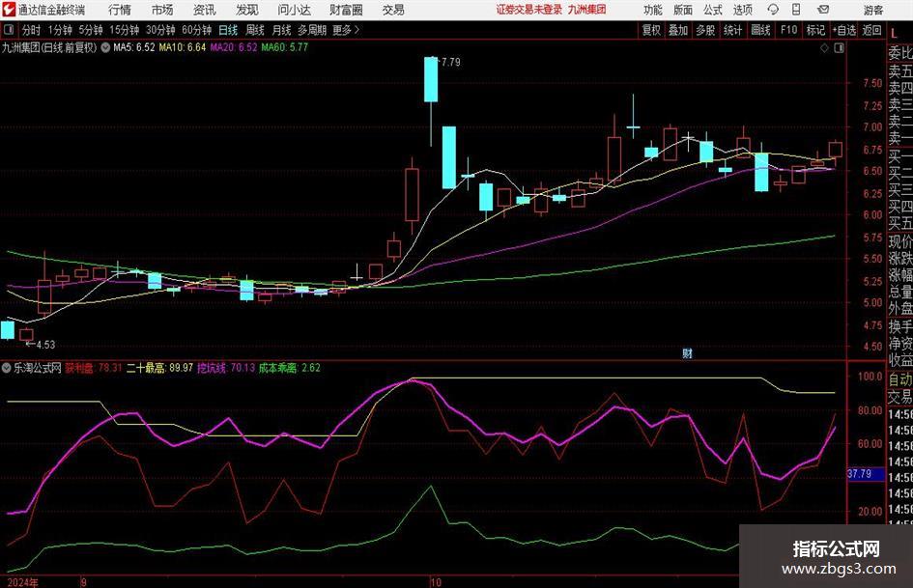Open 多周期 multi-period view
Screen dimensions: 913x588
coord(312,30)
